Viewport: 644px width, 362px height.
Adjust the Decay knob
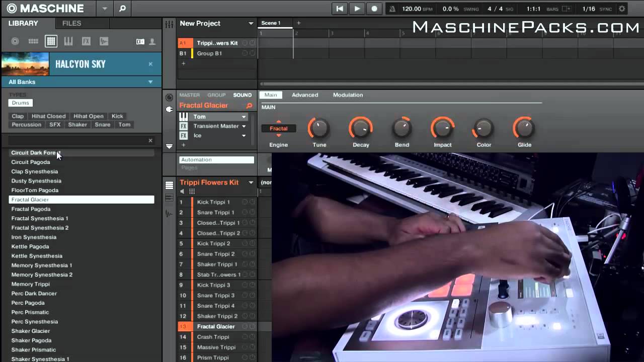click(x=361, y=128)
